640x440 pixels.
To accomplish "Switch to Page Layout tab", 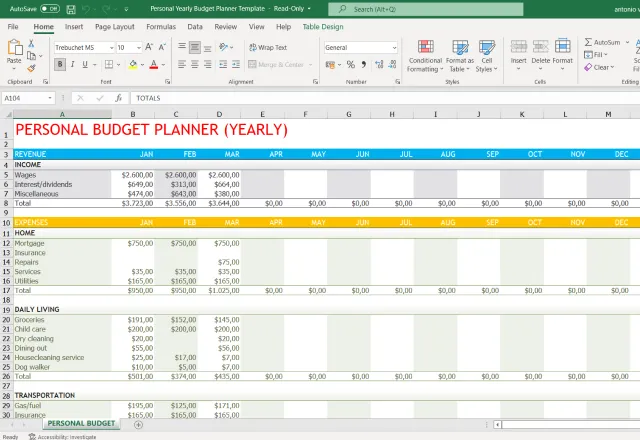I will point(115,27).
